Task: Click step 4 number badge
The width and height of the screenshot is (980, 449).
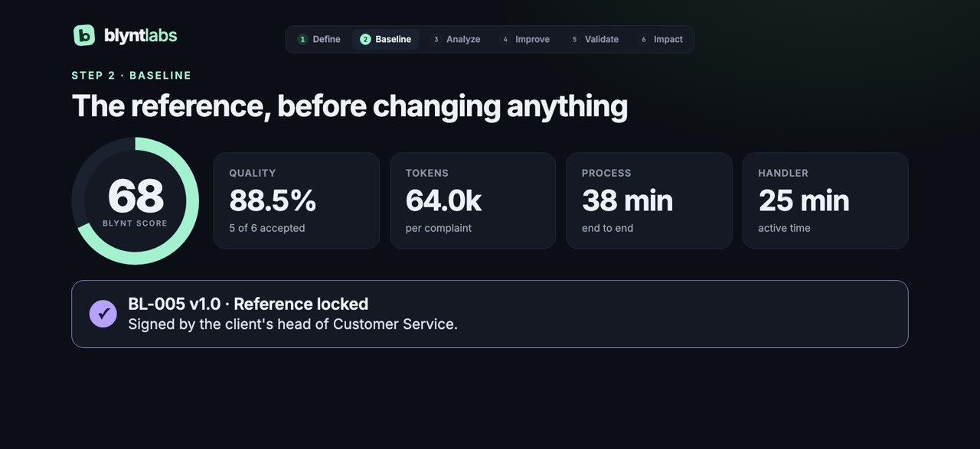Action: [x=505, y=39]
